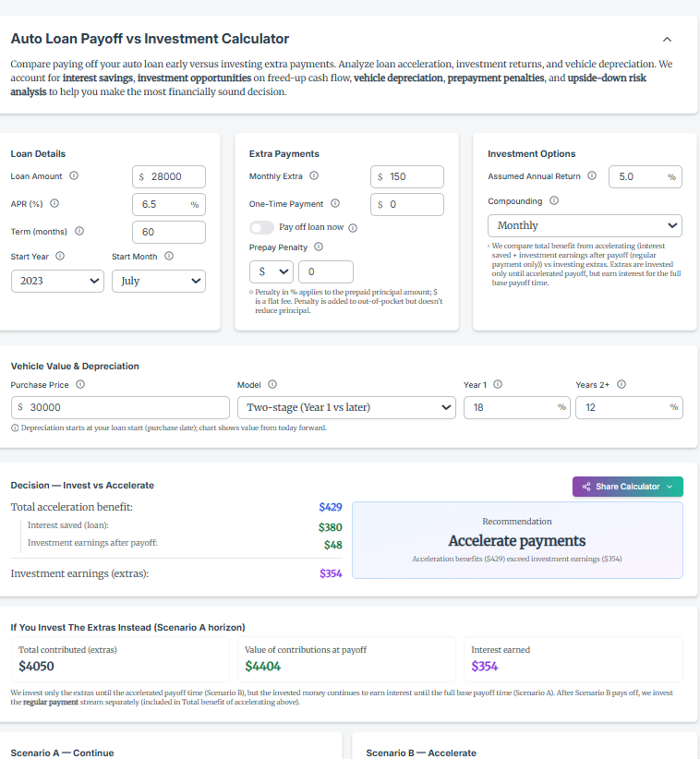Click the Compounding info icon
The width and height of the screenshot is (700, 759).
[x=553, y=200]
